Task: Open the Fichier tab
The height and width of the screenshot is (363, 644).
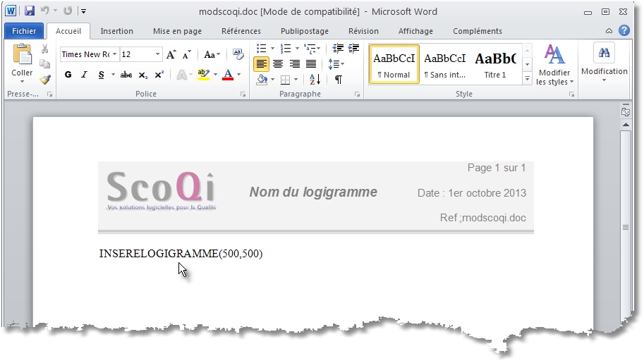Action: (x=24, y=31)
